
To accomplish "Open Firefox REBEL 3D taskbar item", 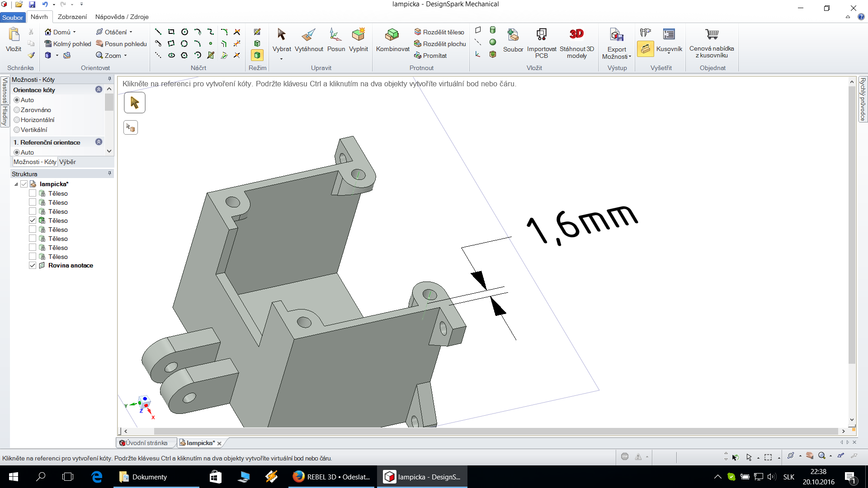I will pyautogui.click(x=332, y=477).
